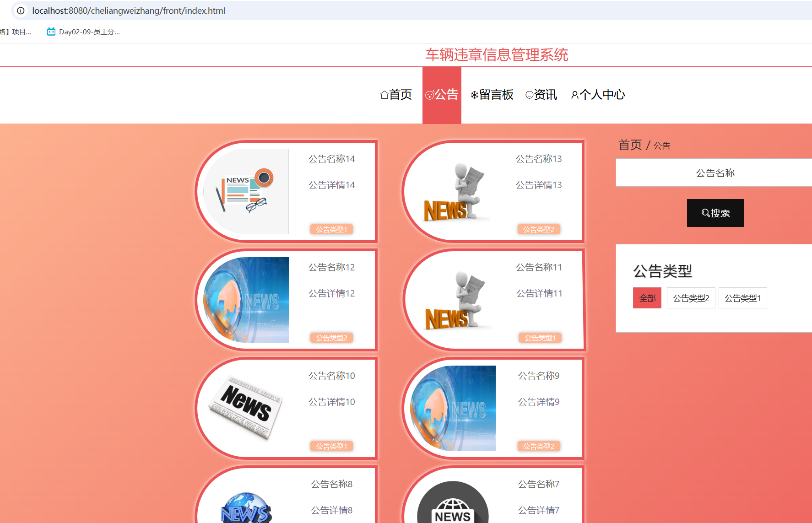
Task: Open the 资讯 menu item
Action: (541, 95)
